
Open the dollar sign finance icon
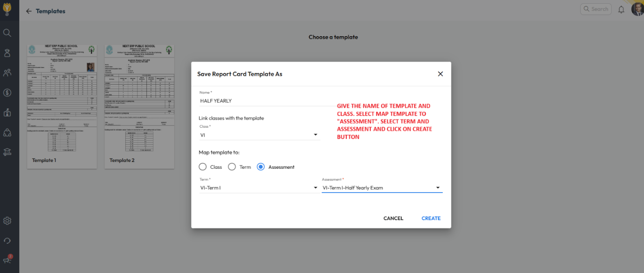(x=7, y=93)
